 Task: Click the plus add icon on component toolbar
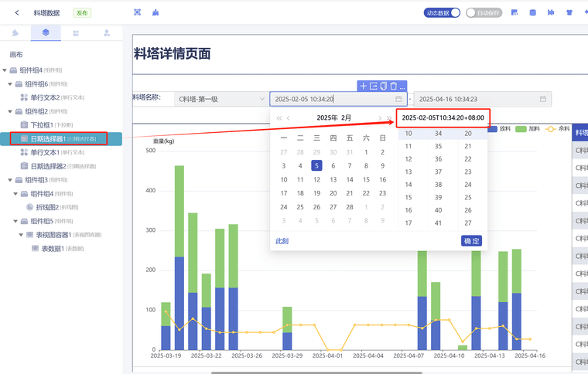[363, 86]
